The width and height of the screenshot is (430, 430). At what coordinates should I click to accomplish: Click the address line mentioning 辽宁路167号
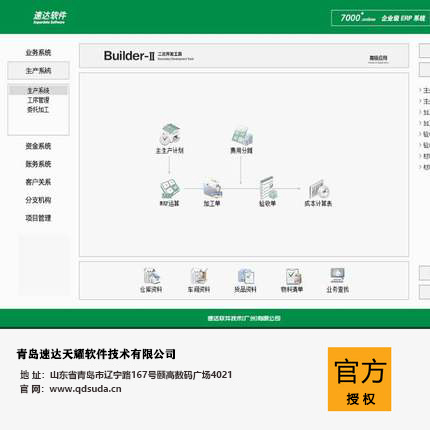tap(126, 375)
